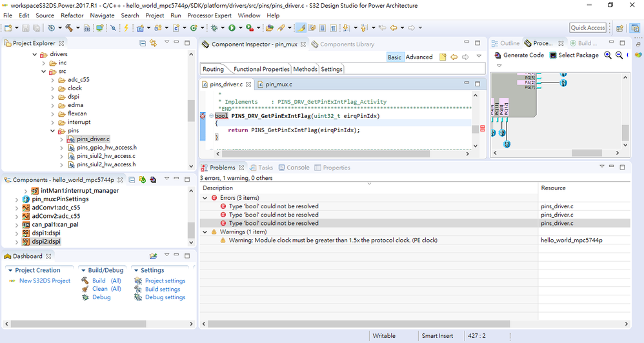Collapse the pins folder
644x343 pixels.
52,131
